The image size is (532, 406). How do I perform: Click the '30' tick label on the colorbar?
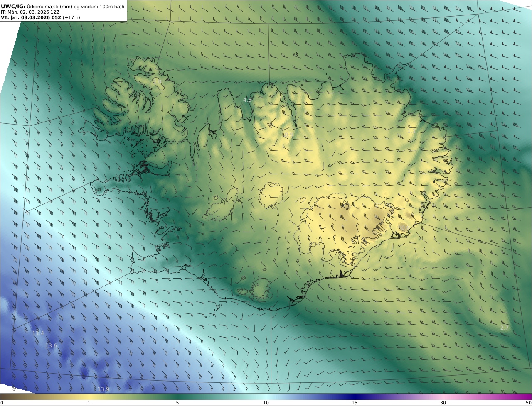tap(443, 403)
